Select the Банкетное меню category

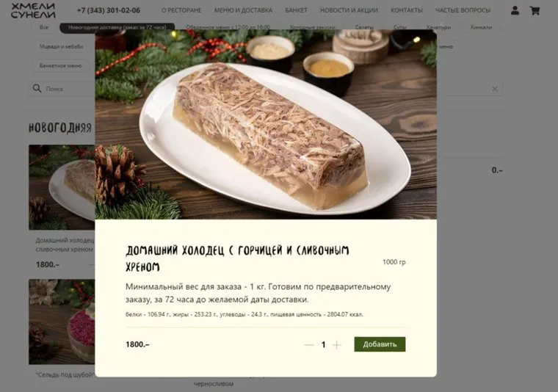[x=60, y=65]
